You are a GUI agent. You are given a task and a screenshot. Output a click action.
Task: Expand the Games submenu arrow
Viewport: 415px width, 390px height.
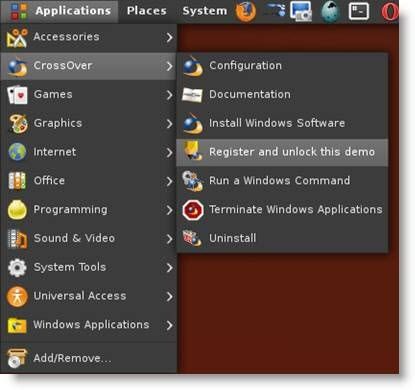(x=170, y=95)
